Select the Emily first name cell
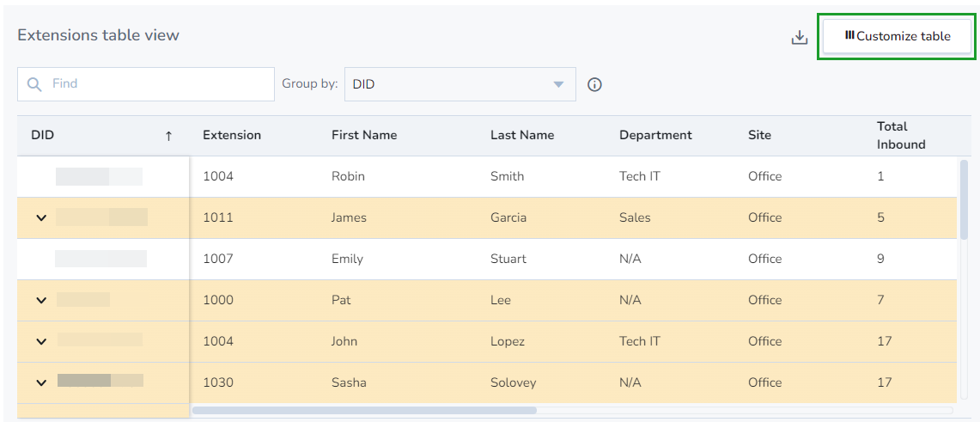980x422 pixels. [x=347, y=259]
